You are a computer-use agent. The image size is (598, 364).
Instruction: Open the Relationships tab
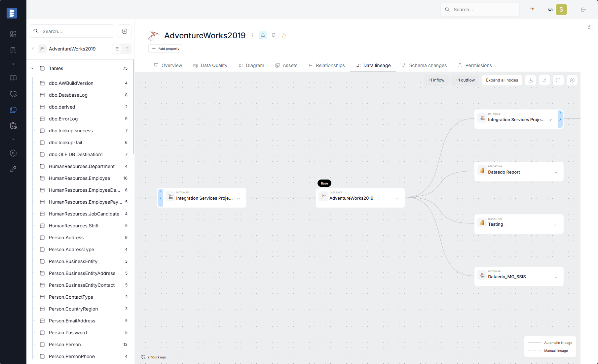tap(327, 65)
